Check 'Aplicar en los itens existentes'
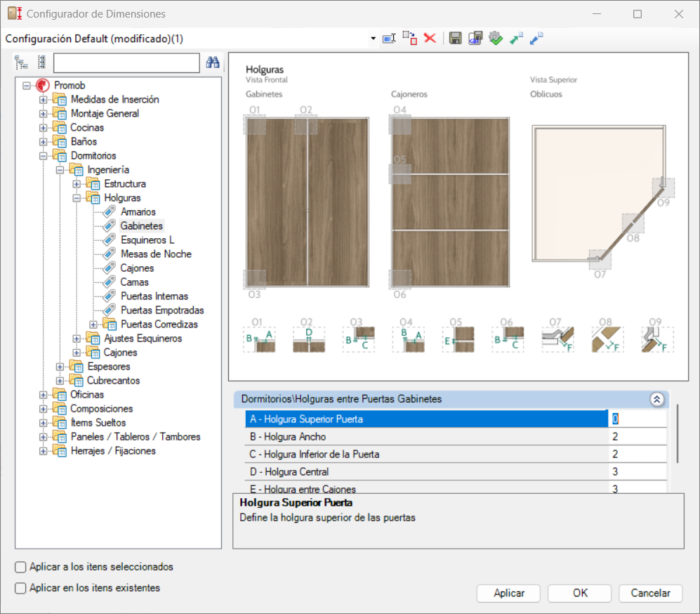The height and width of the screenshot is (614, 700). [x=20, y=588]
